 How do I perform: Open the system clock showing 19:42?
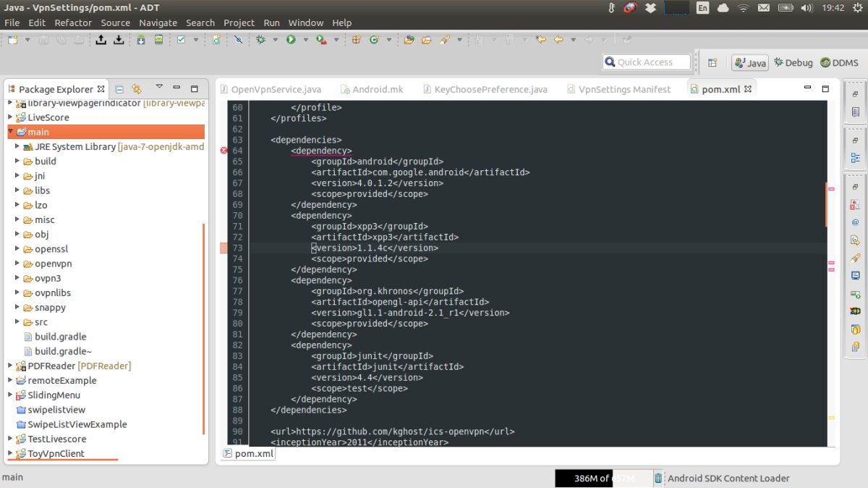[833, 8]
